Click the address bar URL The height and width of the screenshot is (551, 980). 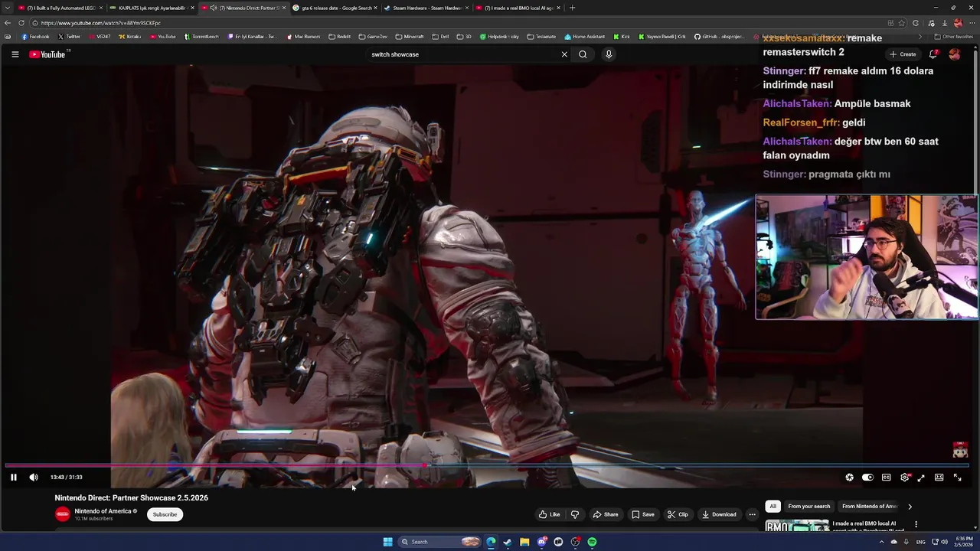coord(101,23)
